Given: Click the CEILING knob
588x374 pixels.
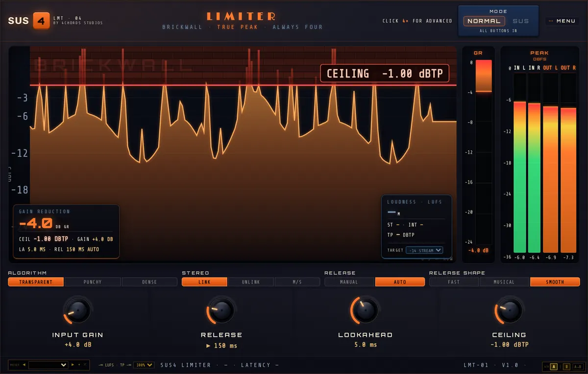Looking at the screenshot, I should tap(509, 310).
